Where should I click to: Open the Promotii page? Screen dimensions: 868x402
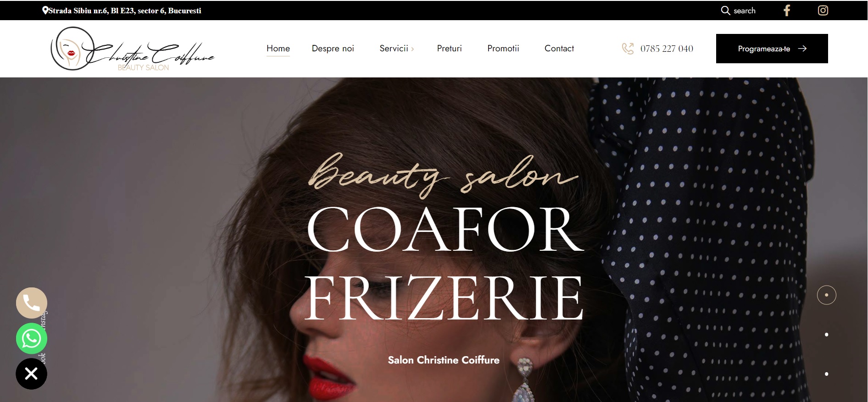[503, 49]
